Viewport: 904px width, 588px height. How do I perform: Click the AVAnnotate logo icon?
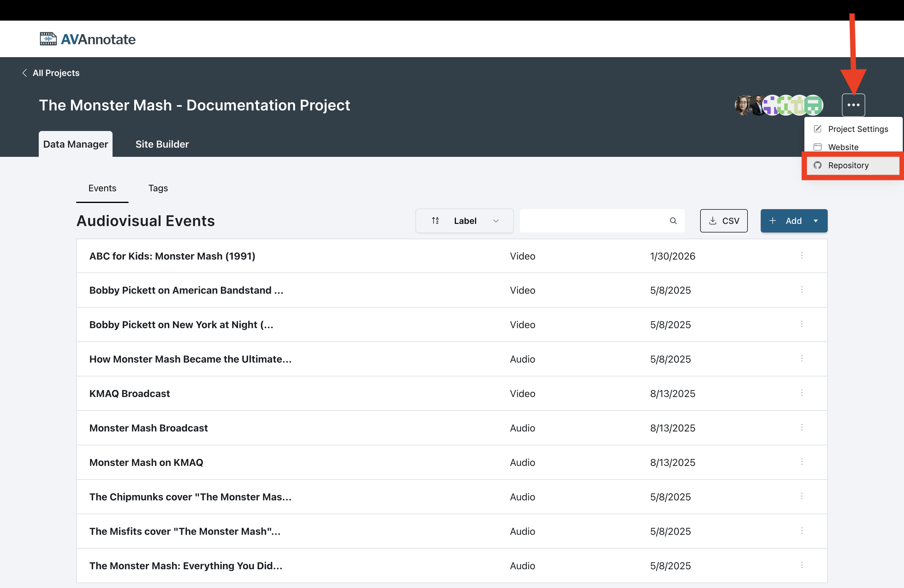click(48, 39)
